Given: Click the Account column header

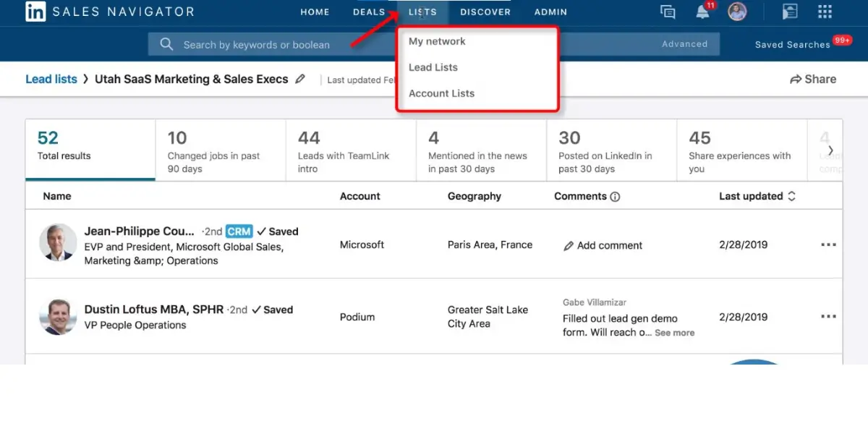Looking at the screenshot, I should click(x=359, y=196).
